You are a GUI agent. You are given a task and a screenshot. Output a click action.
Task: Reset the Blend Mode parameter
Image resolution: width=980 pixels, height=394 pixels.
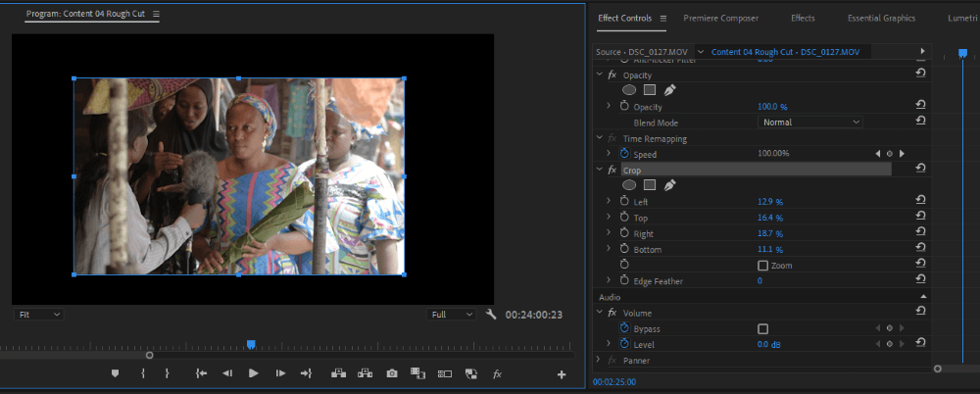(920, 121)
